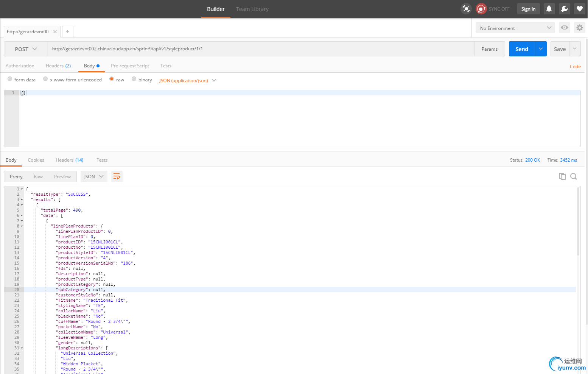Click the "sleeveName": "Long" line

coord(82,337)
